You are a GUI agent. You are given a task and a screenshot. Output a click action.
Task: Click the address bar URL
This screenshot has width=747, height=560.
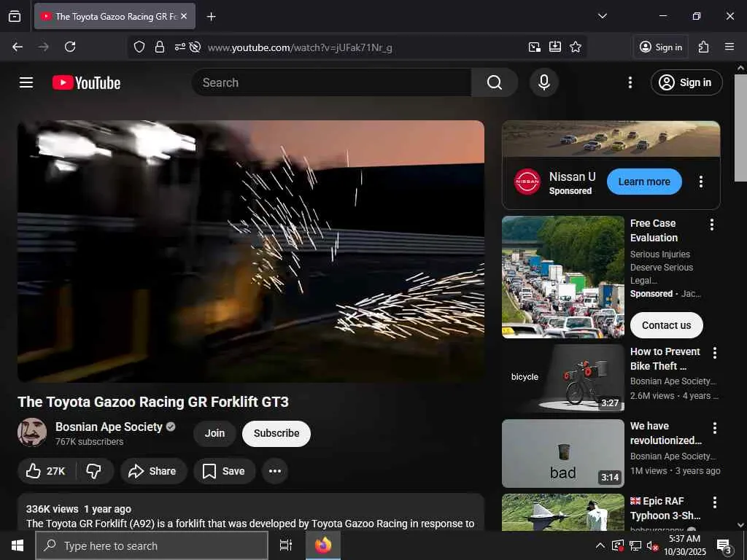click(x=300, y=47)
